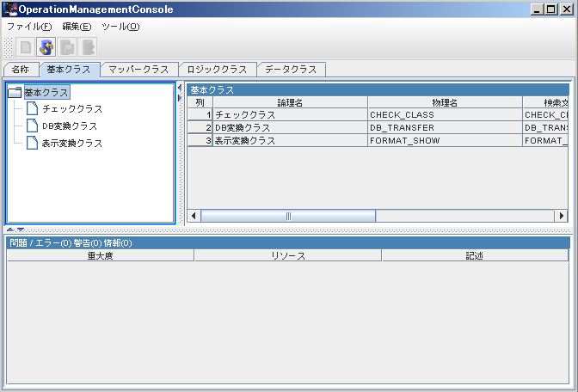Click 表示変換クラス cell in 論理名 column
This screenshot has width=578, height=392.
click(x=290, y=140)
